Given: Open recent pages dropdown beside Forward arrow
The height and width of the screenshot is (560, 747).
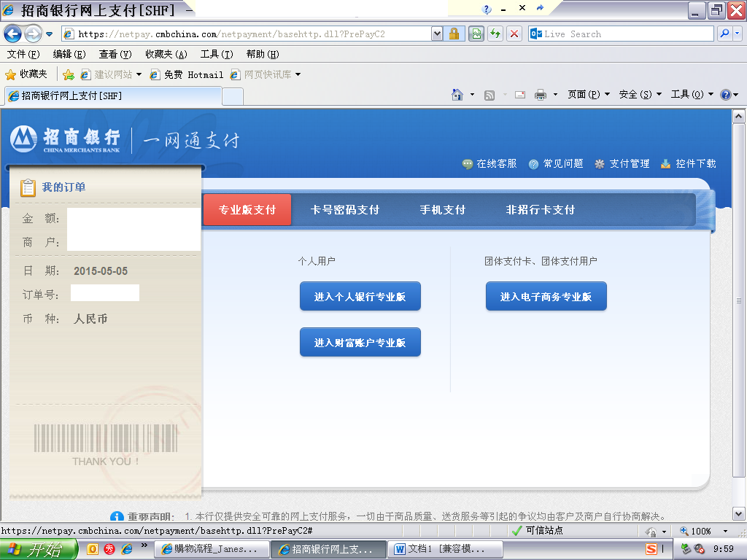Looking at the screenshot, I should 49,34.
